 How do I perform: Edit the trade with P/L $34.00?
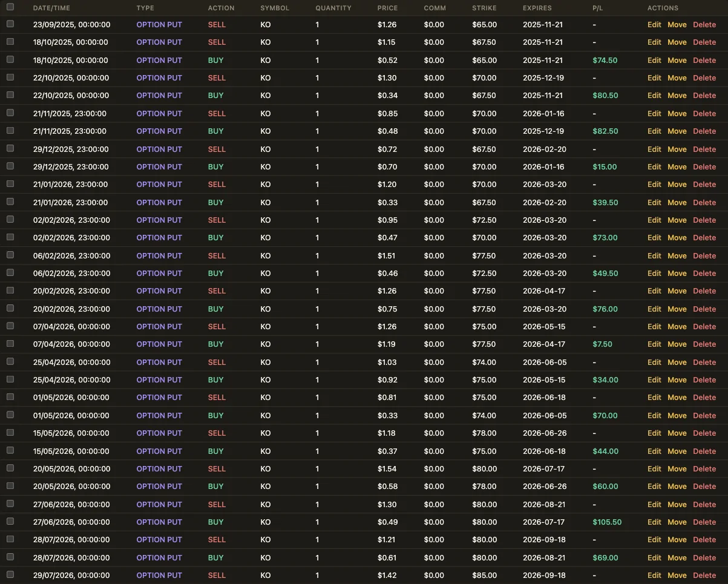point(654,380)
